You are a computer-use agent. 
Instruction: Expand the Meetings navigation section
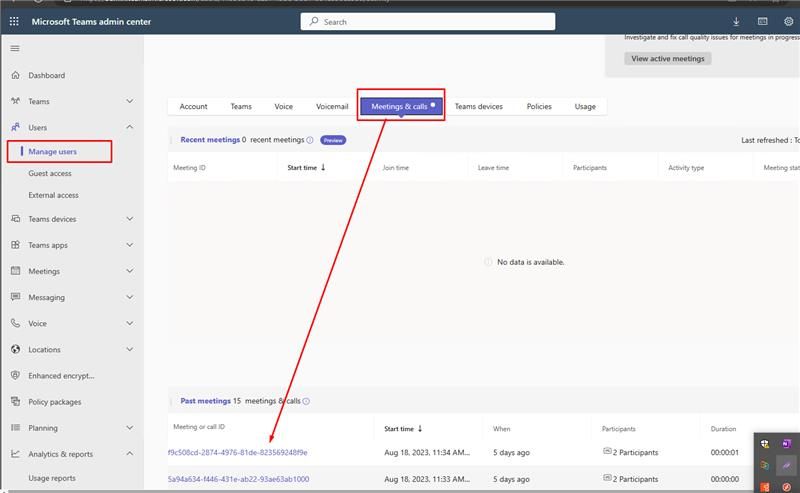pos(130,271)
